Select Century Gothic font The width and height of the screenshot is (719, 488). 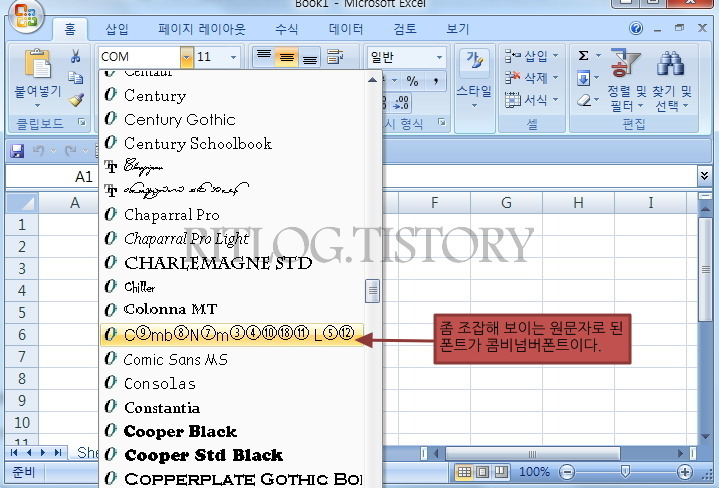pyautogui.click(x=232, y=119)
